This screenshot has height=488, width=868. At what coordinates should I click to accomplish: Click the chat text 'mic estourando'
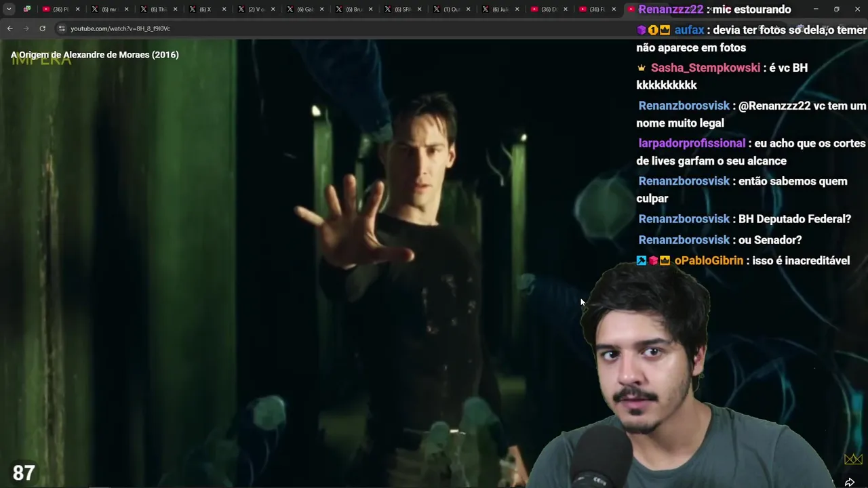[751, 9]
